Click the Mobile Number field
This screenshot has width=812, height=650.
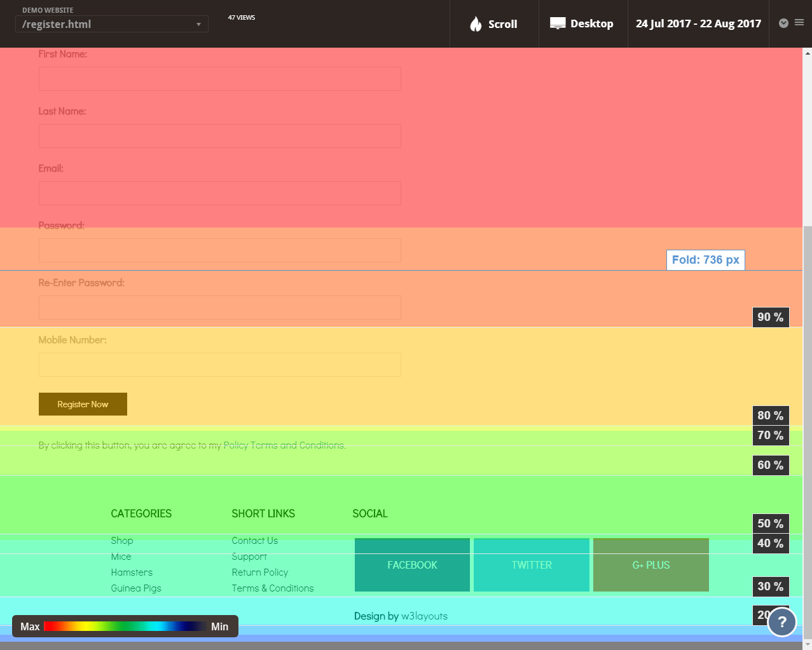(220, 365)
